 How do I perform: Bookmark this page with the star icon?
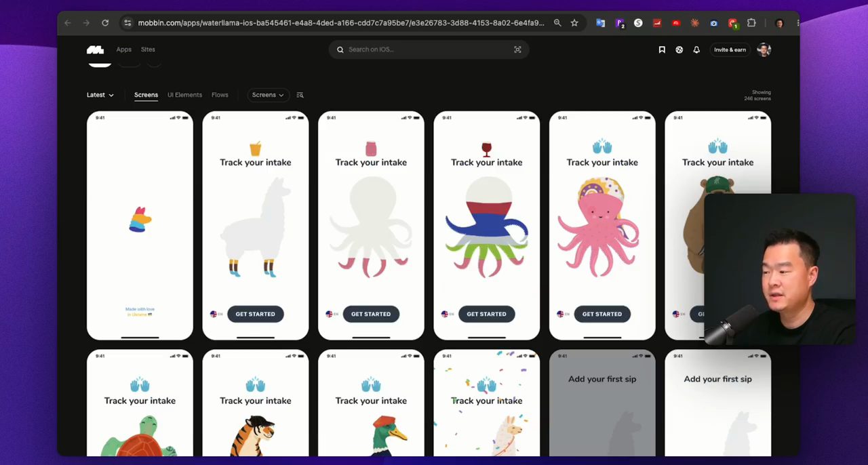point(574,23)
